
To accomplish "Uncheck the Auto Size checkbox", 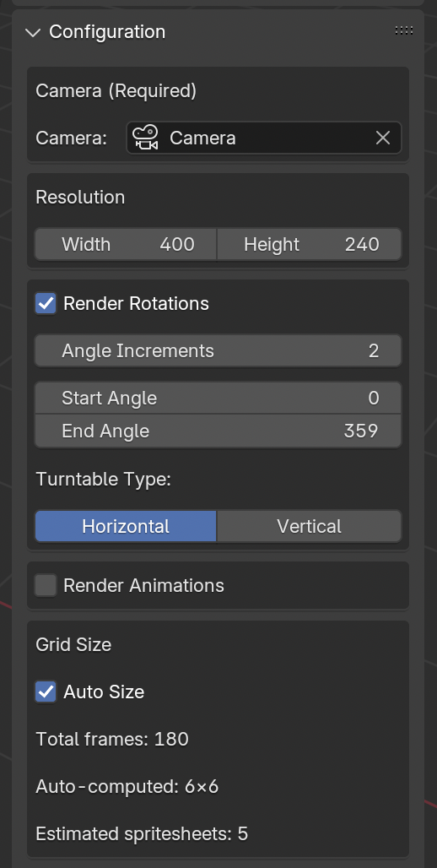I will tap(46, 692).
